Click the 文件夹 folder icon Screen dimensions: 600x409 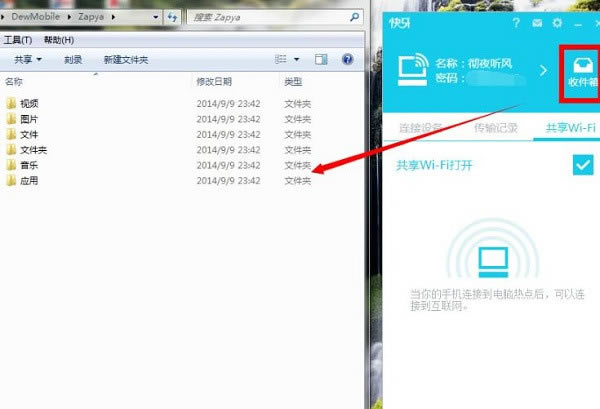[11, 150]
